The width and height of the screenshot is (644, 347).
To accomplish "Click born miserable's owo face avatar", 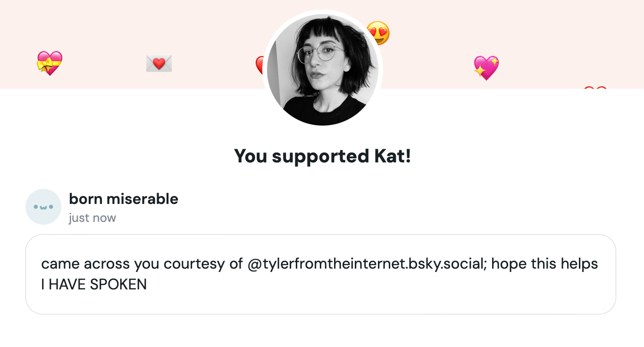I will click(x=43, y=207).
